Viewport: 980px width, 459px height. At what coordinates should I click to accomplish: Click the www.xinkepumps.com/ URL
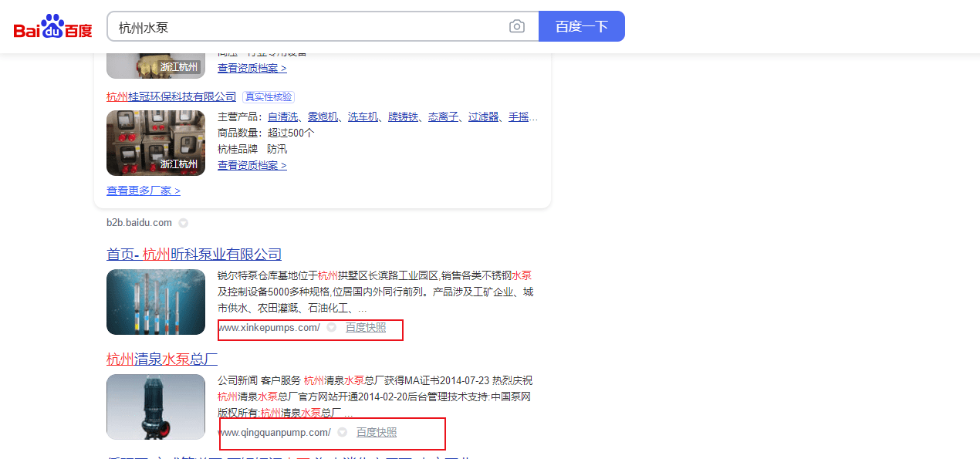click(269, 328)
